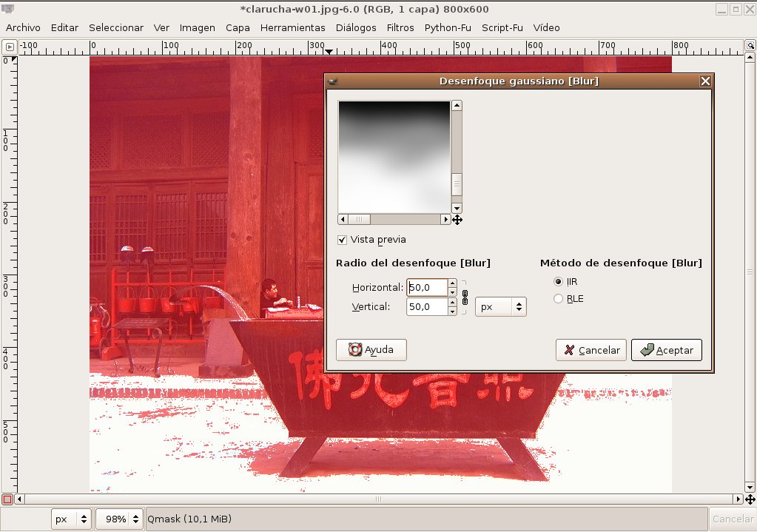Click the canvas horizontal scrollbar thumb
This screenshot has height=532, width=757.
tap(379, 499)
